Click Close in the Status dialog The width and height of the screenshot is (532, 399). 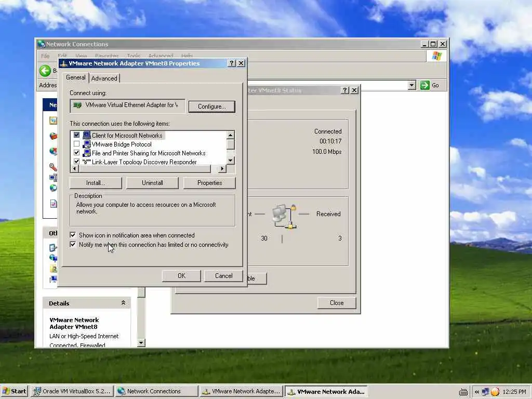tap(337, 303)
